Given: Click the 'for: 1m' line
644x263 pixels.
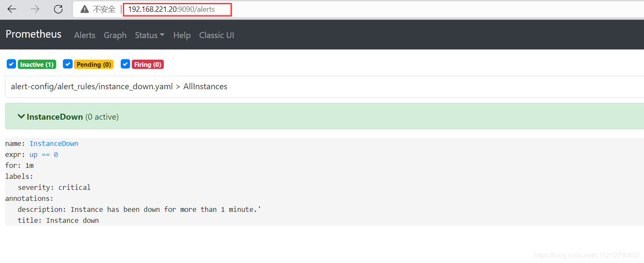Looking at the screenshot, I should [x=19, y=165].
